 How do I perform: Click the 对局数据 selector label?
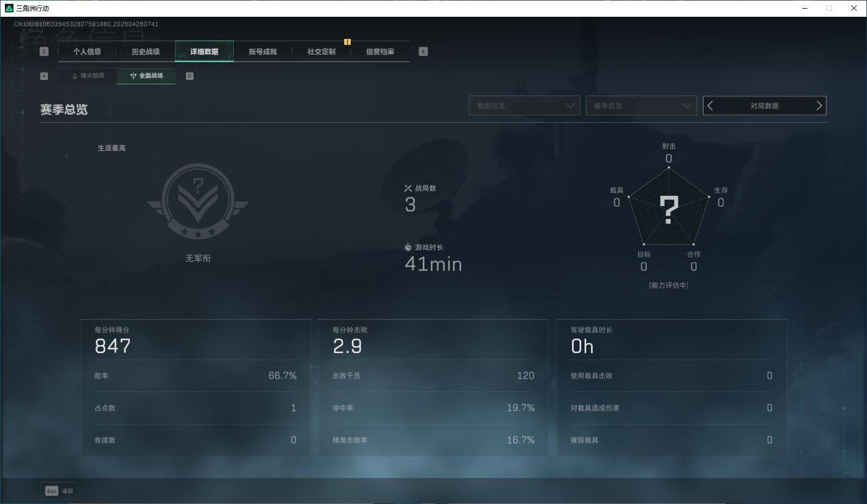click(764, 106)
